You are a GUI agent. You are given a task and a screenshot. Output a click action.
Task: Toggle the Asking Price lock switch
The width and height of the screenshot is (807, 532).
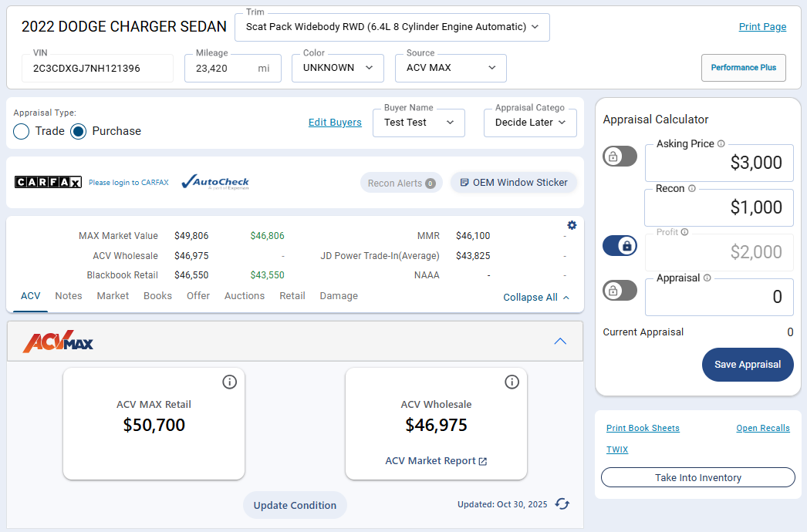[x=620, y=157]
